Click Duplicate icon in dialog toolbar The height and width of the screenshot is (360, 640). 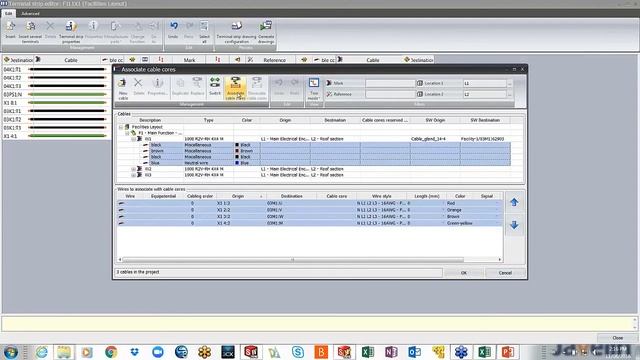(180, 87)
